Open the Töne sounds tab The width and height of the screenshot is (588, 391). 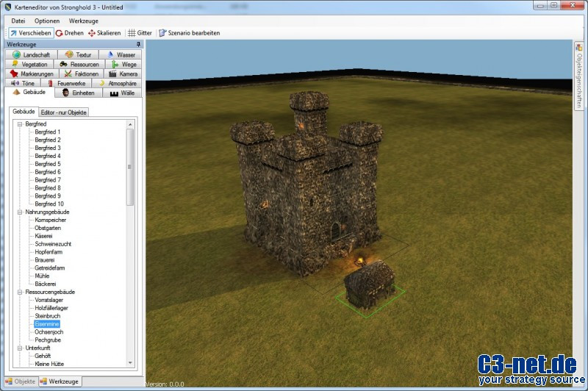(23, 83)
